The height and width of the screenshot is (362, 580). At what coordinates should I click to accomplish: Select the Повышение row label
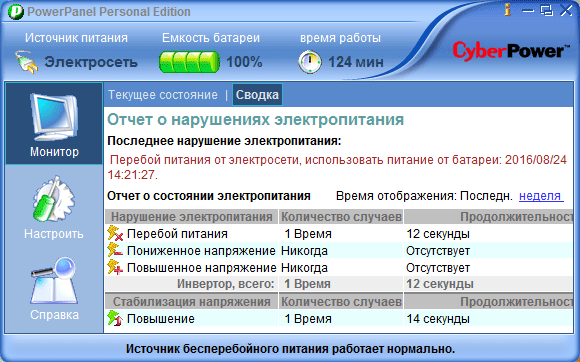[x=161, y=318]
